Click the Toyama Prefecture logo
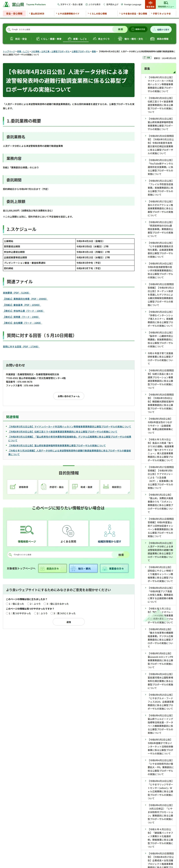The width and height of the screenshot is (179, 868). click(x=24, y=4)
